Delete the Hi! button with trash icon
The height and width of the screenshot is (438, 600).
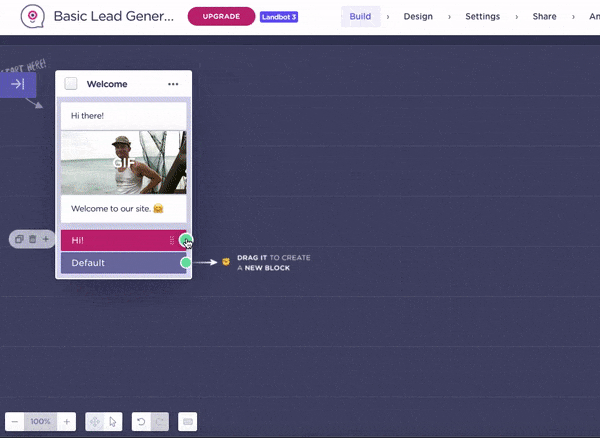(x=32, y=240)
